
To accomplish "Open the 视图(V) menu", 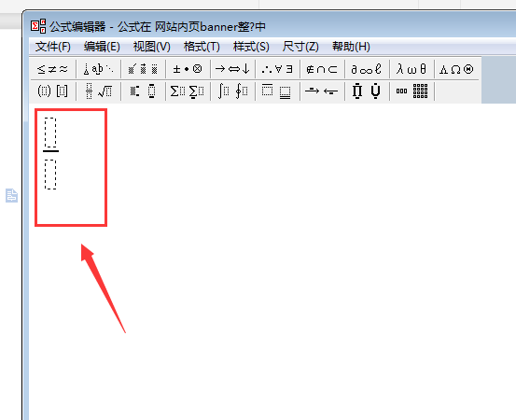I will pos(151,47).
